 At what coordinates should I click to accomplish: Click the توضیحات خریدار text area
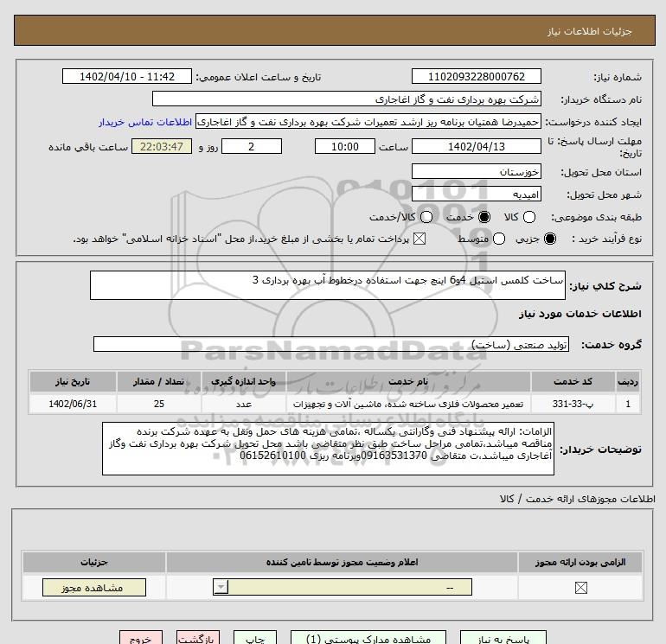click(328, 449)
